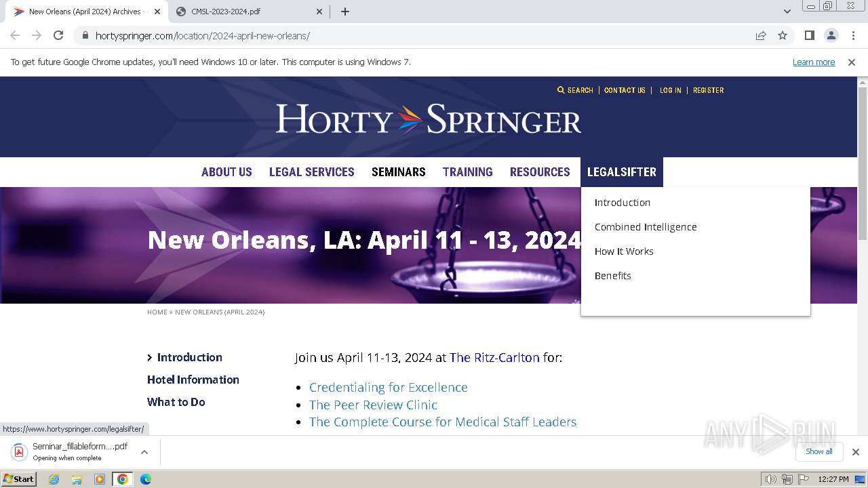868x488 pixels.
Task: Open File Explorer from the taskbar
Action: click(x=77, y=479)
